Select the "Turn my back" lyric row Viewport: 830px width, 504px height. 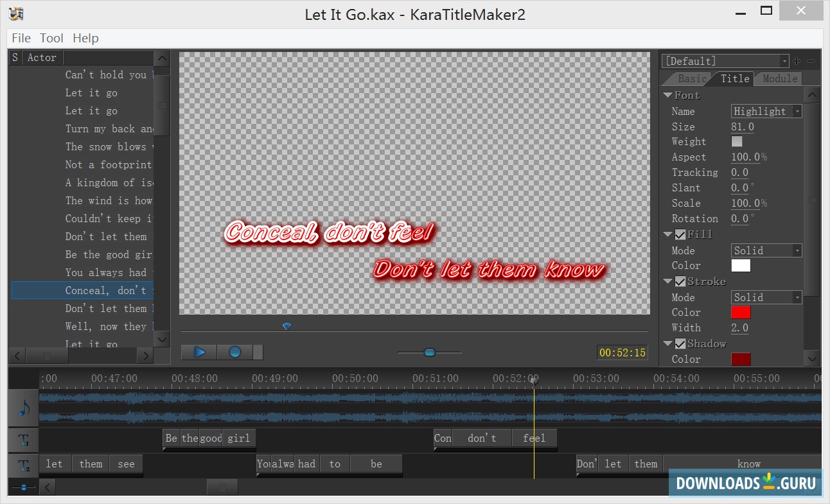coord(82,129)
